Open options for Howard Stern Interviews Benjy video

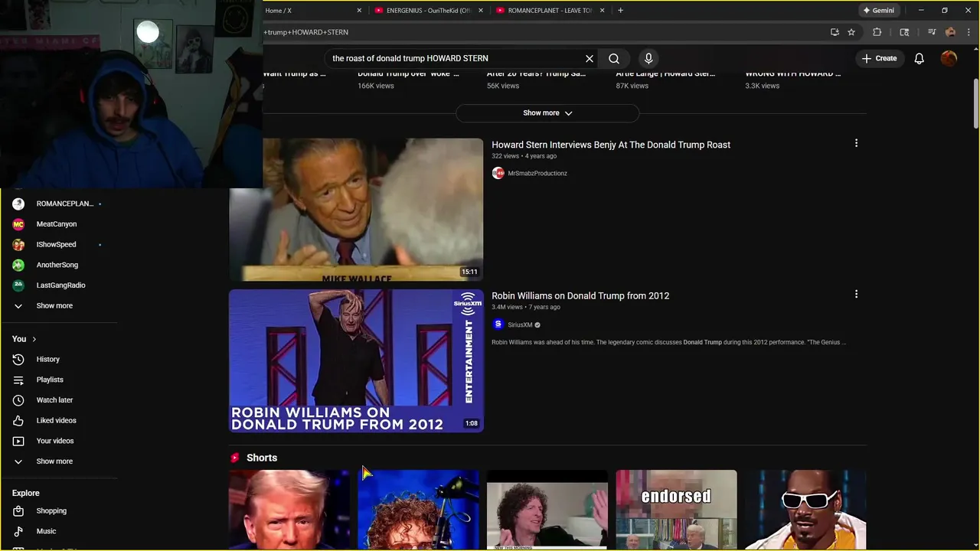pos(856,143)
